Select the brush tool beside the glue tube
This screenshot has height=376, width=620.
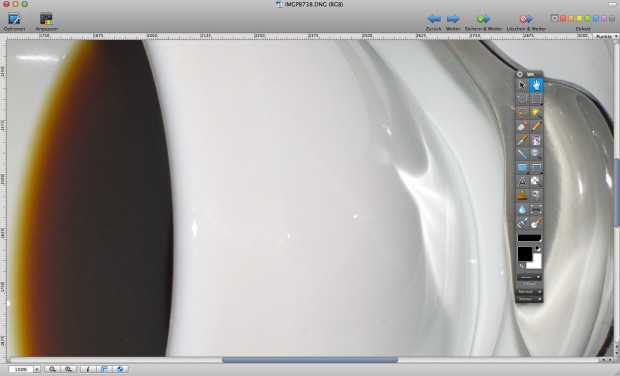[536, 223]
